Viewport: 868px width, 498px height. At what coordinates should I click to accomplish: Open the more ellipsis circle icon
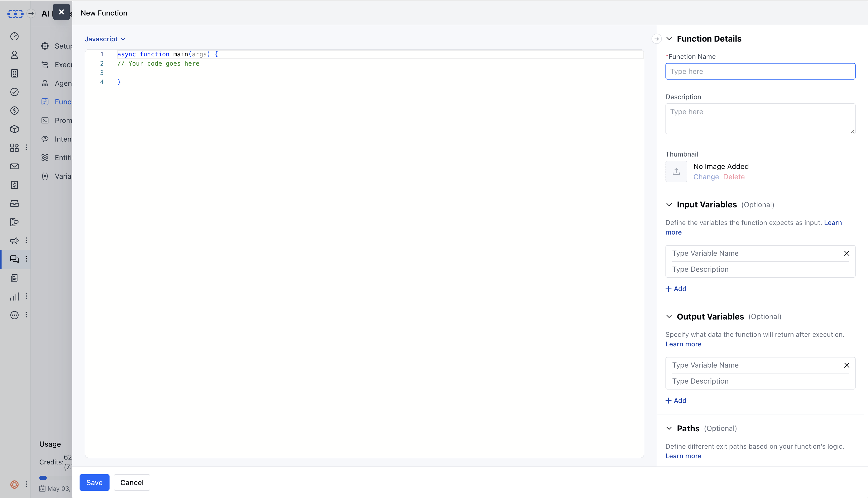tap(14, 315)
